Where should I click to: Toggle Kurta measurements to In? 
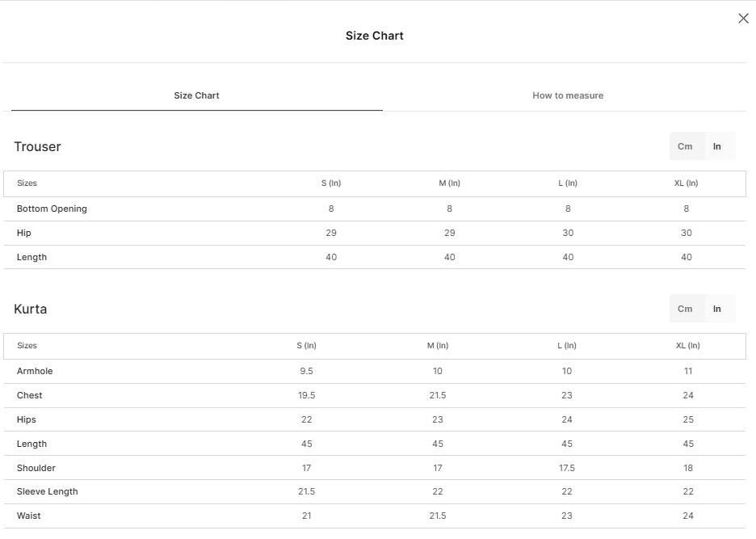(x=717, y=309)
